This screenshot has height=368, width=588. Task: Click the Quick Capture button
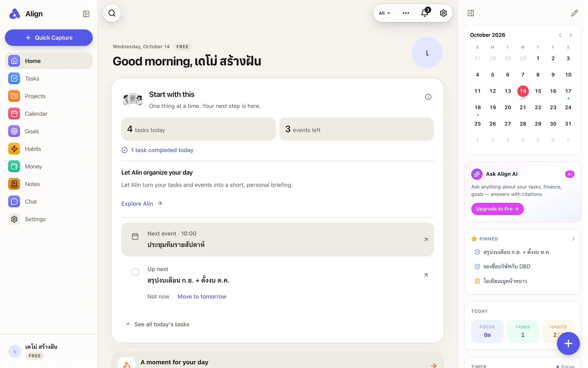[49, 38]
